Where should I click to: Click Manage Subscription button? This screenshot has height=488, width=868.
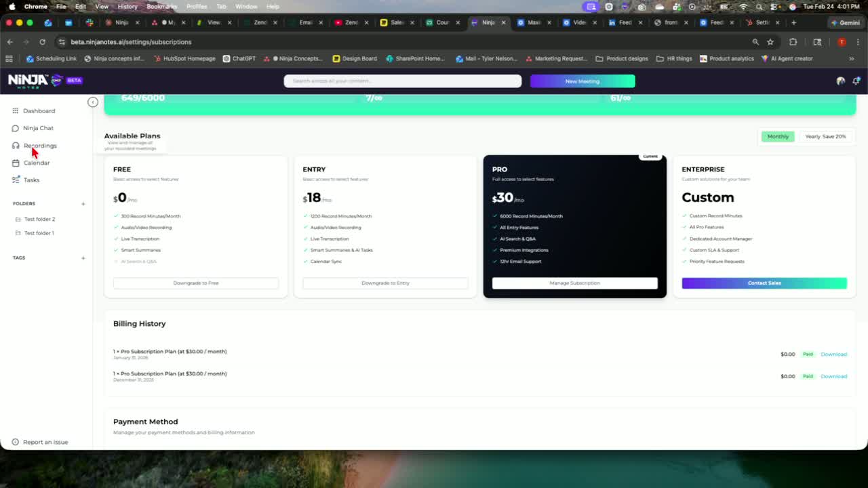tap(575, 283)
